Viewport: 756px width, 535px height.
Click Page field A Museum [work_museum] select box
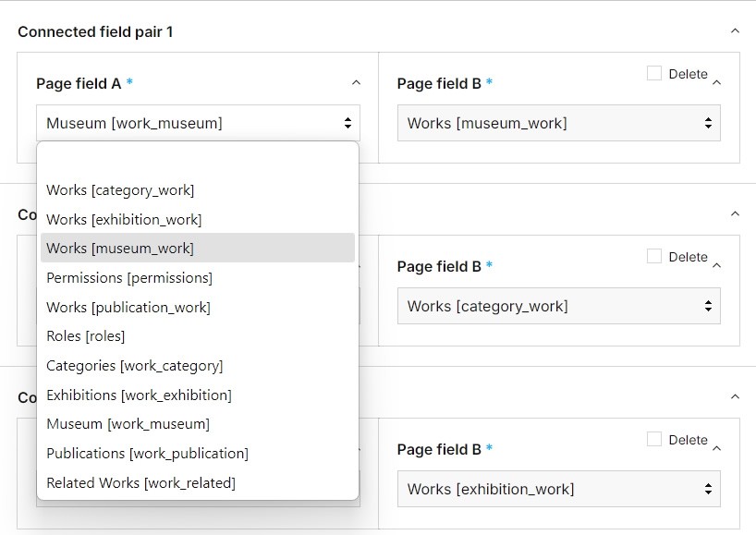pyautogui.click(x=198, y=123)
